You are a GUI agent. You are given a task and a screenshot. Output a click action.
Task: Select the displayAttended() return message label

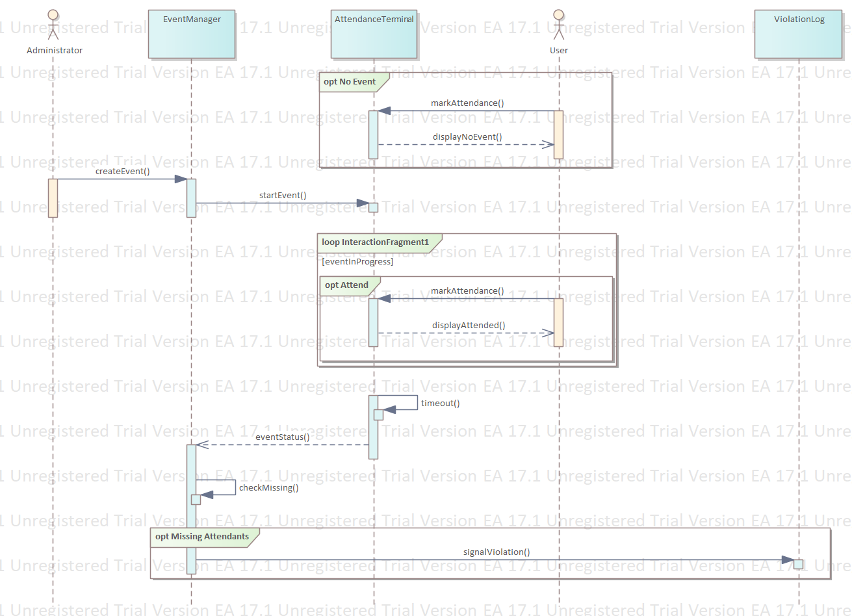point(469,326)
